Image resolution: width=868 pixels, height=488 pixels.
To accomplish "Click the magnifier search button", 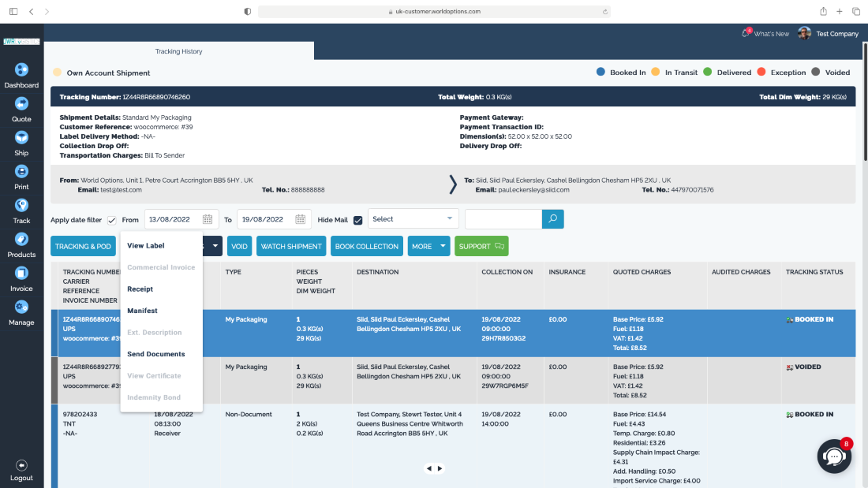I will pos(553,219).
